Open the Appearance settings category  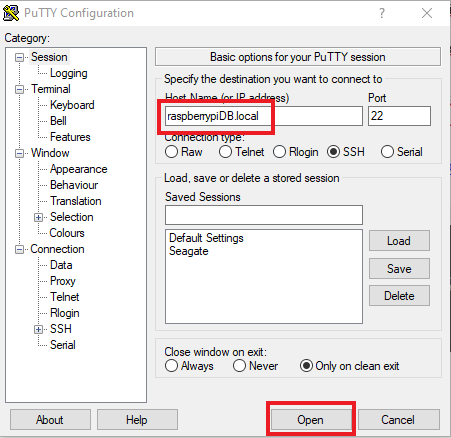click(x=79, y=169)
